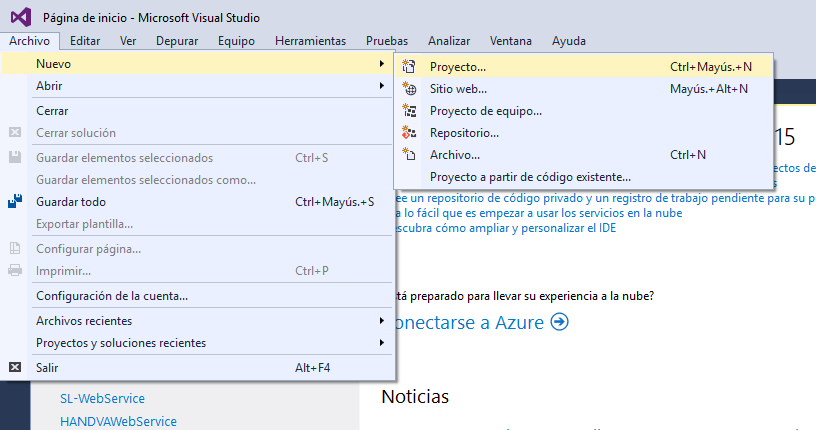The height and width of the screenshot is (430, 816).
Task: Choose Cerrar menu entry
Action: 197,110
